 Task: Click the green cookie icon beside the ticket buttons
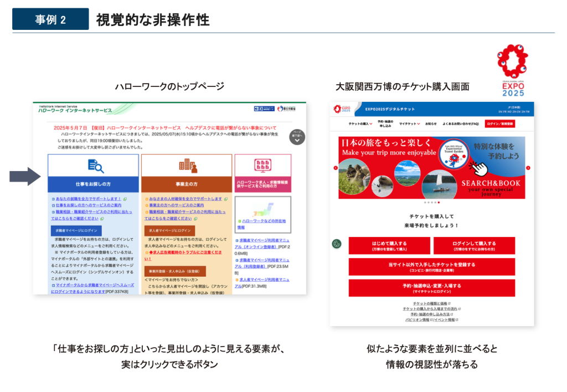337,244
